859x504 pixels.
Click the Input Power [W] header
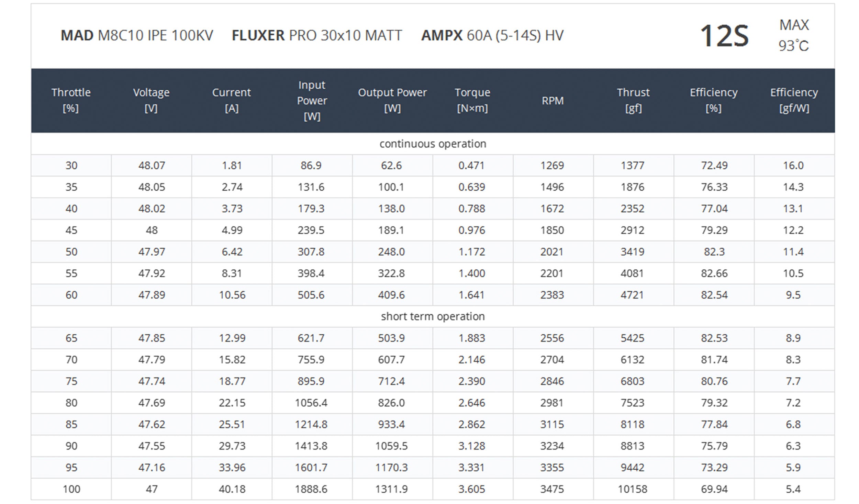[312, 100]
